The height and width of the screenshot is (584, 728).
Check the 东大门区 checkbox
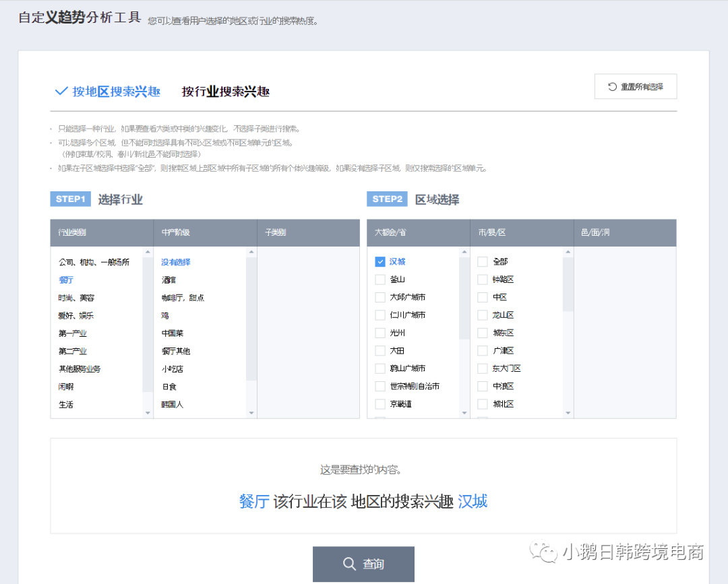pyautogui.click(x=483, y=368)
